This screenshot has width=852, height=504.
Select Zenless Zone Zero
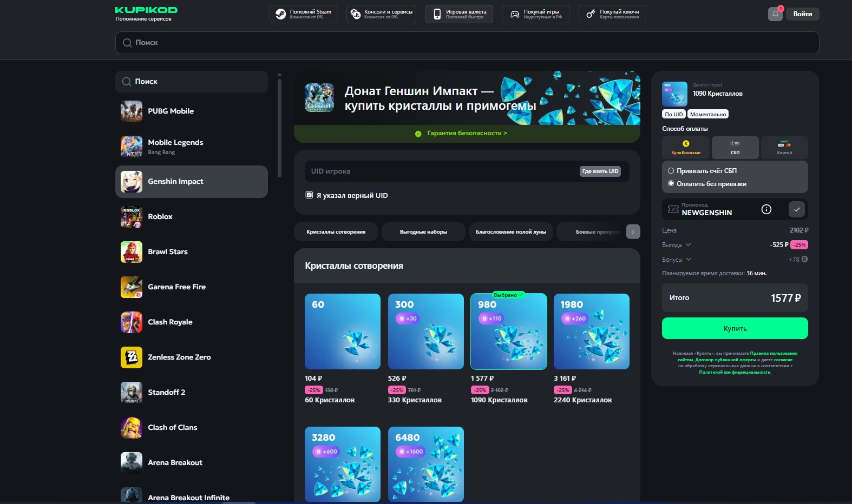[x=192, y=357]
